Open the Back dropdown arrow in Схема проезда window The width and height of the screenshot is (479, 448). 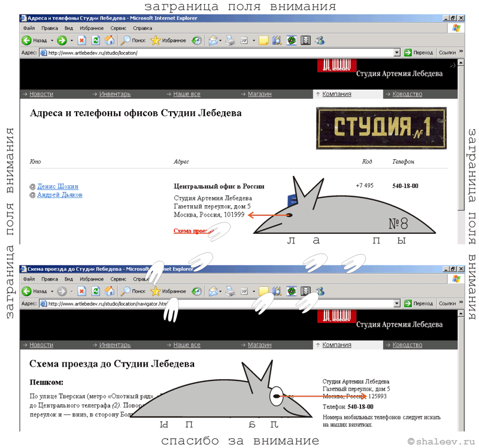(x=52, y=291)
